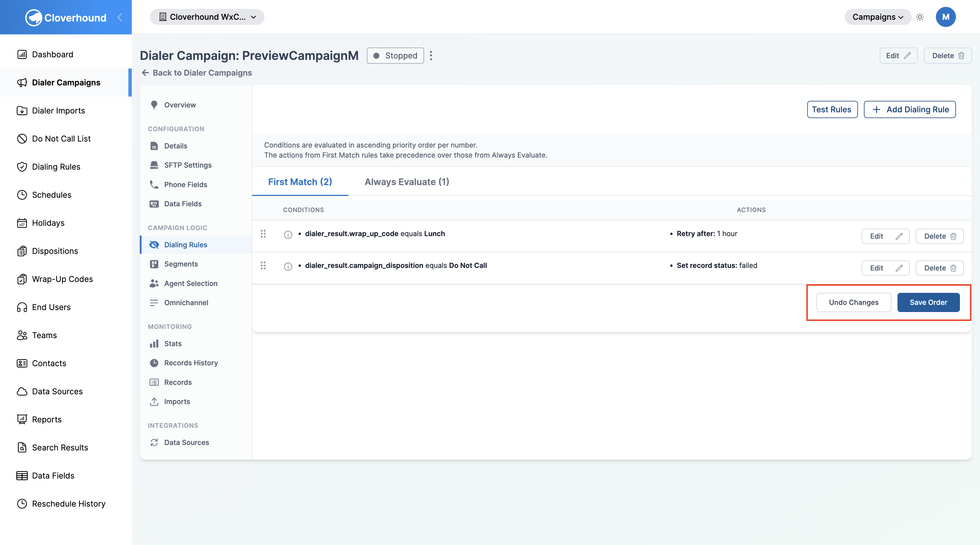Select Records under Monitoring
This screenshot has height=545, width=980.
pyautogui.click(x=196, y=382)
